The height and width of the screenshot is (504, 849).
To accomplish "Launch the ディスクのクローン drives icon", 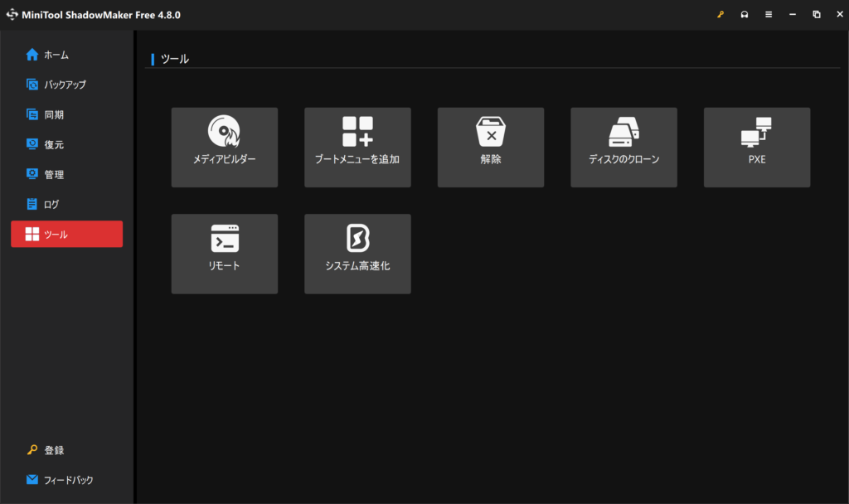I will 623,132.
